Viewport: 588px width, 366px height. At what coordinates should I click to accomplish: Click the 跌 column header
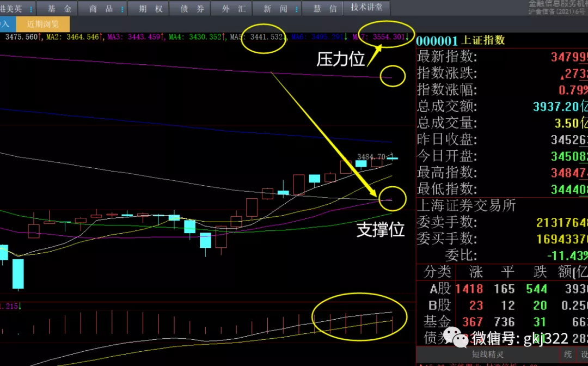click(x=540, y=271)
